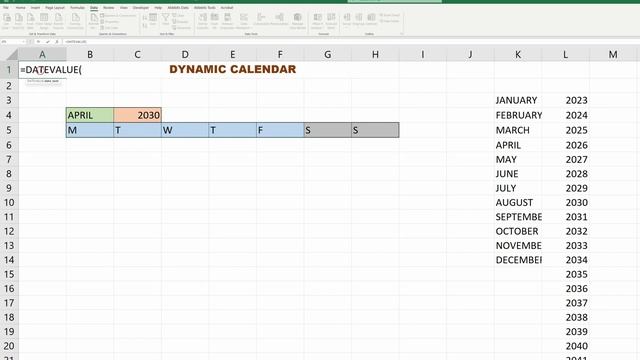Open Existing Connections
The width and height of the screenshot is (640, 360).
(75, 20)
